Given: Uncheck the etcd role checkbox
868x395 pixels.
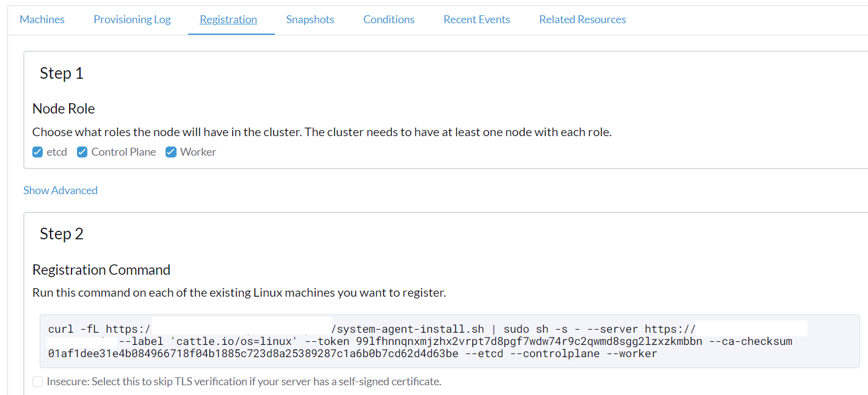Looking at the screenshot, I should (38, 152).
